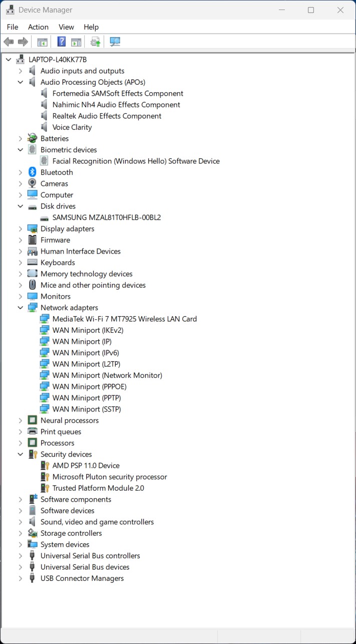Toggle the Show/Hide Action Pane button
The width and height of the screenshot is (356, 644).
point(76,42)
